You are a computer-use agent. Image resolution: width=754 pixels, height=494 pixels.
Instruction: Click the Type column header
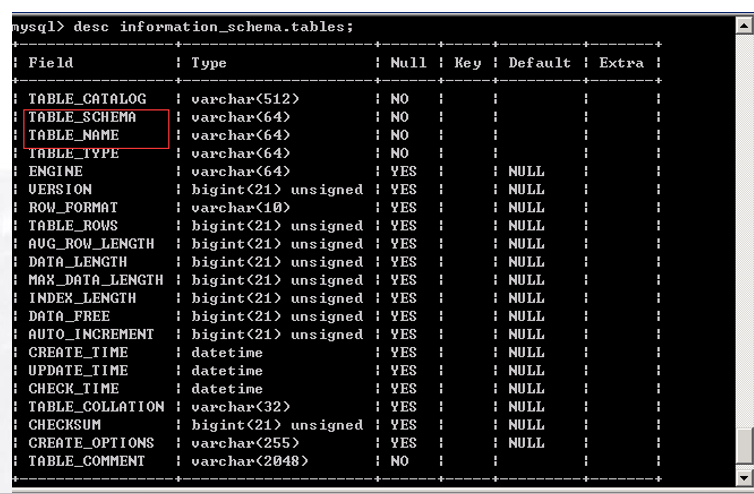[209, 63]
